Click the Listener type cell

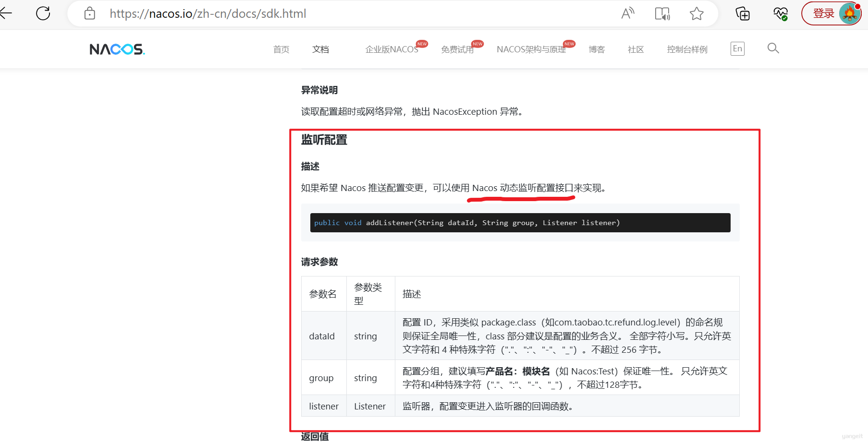coord(370,406)
